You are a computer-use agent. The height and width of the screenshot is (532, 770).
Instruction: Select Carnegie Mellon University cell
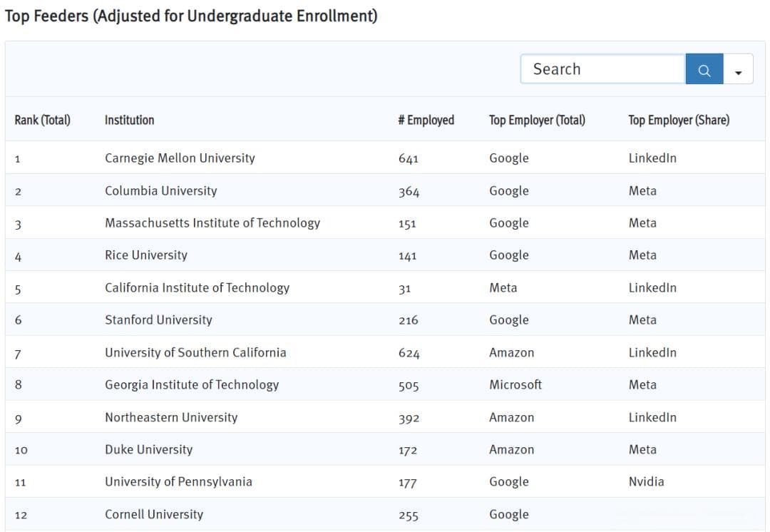point(180,158)
